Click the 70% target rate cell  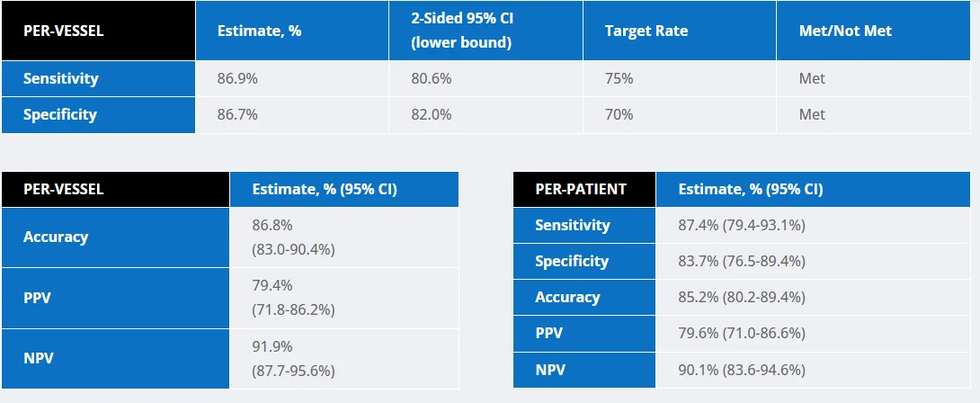point(619,114)
